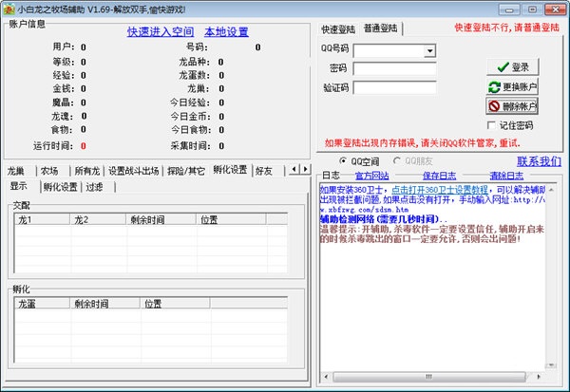Click the 联系我们 link

pyautogui.click(x=539, y=161)
